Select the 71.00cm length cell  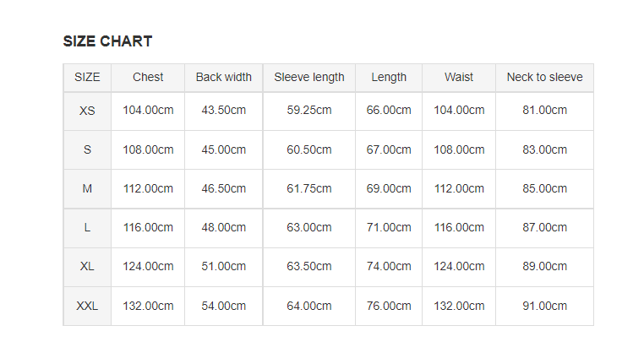(389, 228)
